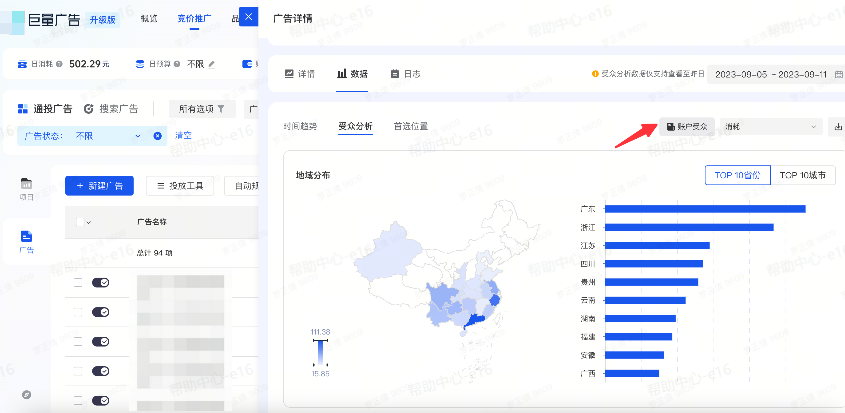Click the 广西 bar in the chart
Screen dimensions: 845x413
click(x=632, y=373)
